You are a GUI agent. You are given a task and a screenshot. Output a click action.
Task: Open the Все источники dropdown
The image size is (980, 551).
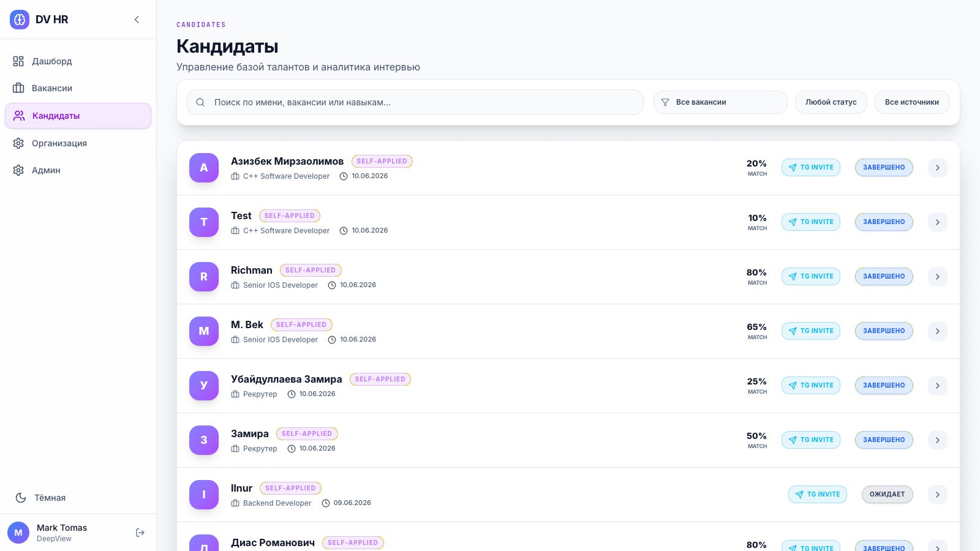coord(912,102)
